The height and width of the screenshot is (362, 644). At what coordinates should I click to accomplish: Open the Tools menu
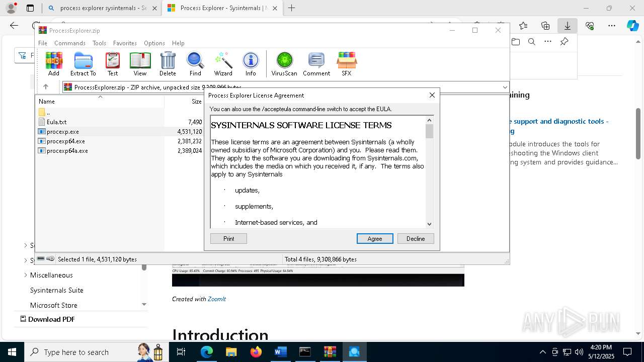[x=99, y=43]
